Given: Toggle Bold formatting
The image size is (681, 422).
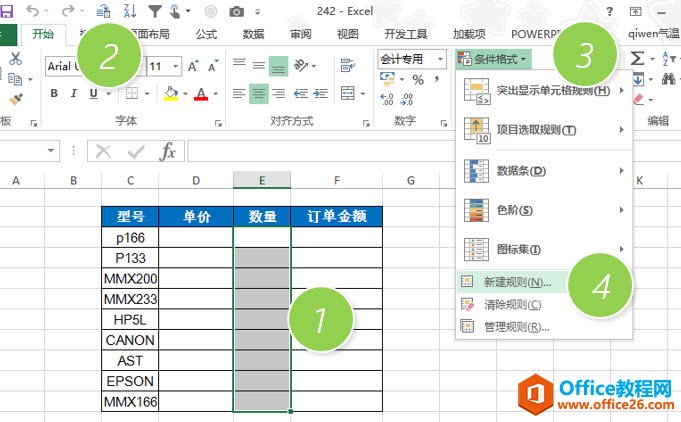Looking at the screenshot, I should point(54,93).
